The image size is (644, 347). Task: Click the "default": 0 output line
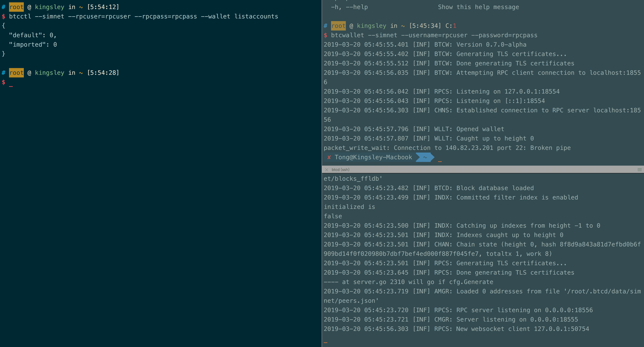tap(33, 35)
